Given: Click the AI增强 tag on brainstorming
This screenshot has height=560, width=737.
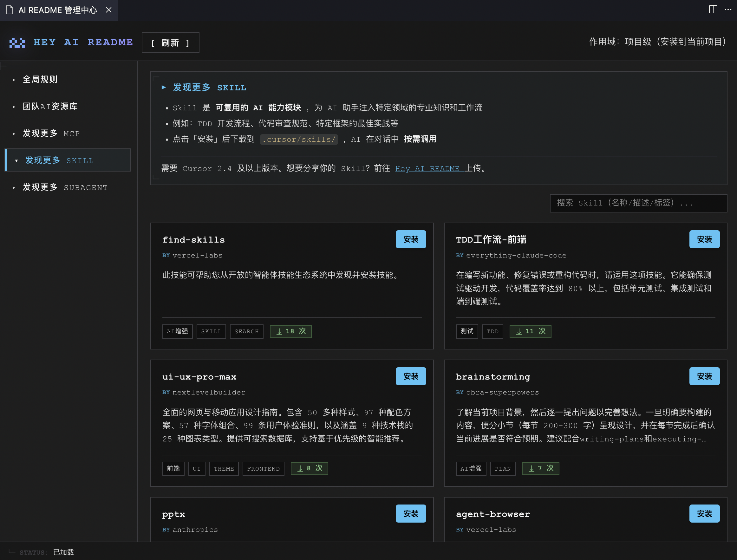Looking at the screenshot, I should pos(471,469).
